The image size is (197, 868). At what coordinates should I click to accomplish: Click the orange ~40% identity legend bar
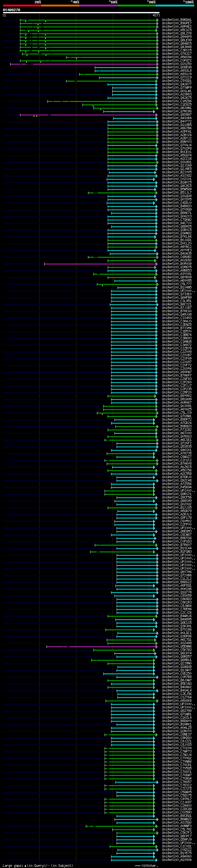(x=60, y=6)
